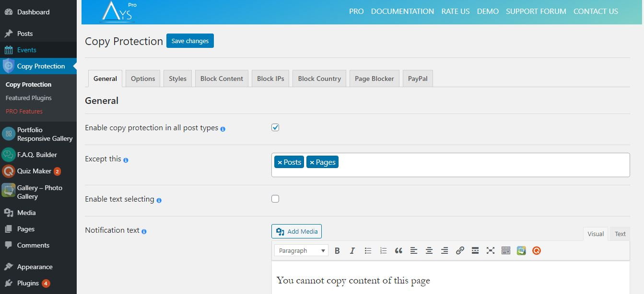
Task: Show info tooltip for 'Enable text selecting'
Action: click(x=159, y=200)
